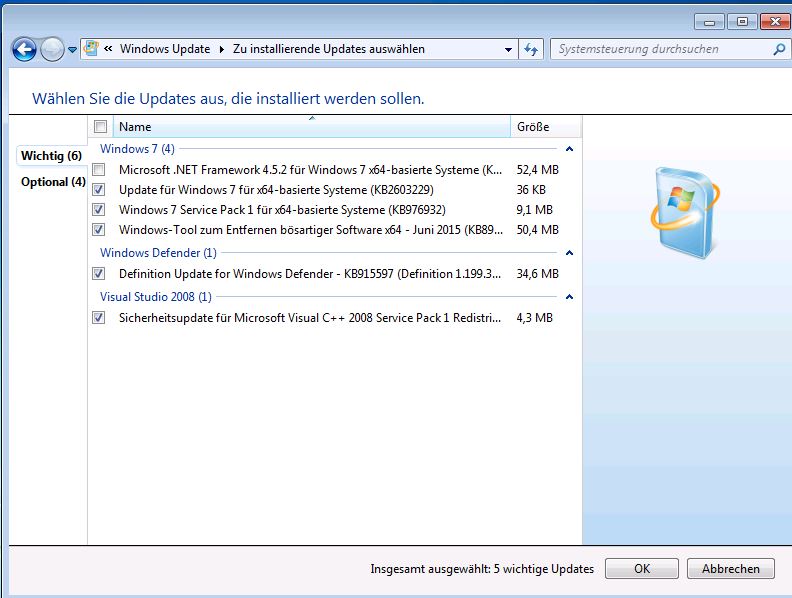Click the double chevron in breadcrumb
Screen dimensions: 792x598
point(108,48)
